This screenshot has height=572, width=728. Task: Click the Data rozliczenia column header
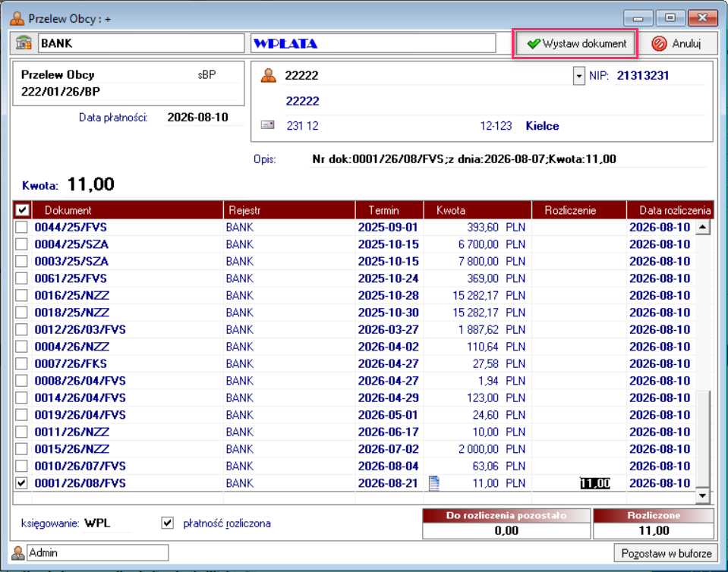tap(670, 210)
